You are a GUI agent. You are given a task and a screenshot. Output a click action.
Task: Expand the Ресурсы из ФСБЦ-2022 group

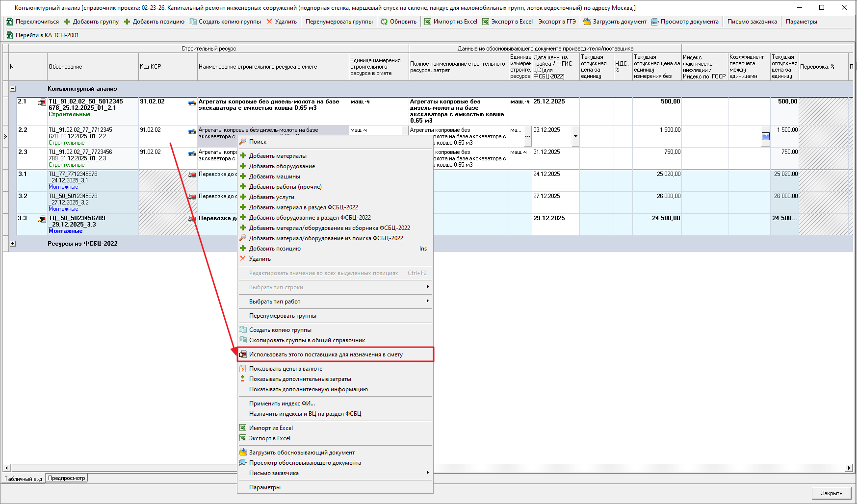[x=13, y=244]
